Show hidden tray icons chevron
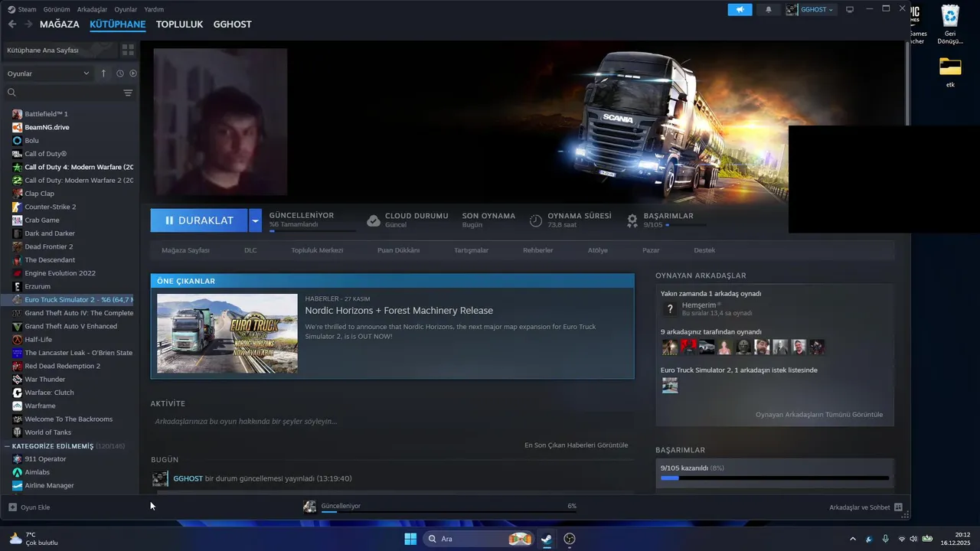Viewport: 980px width, 551px height. [x=853, y=539]
